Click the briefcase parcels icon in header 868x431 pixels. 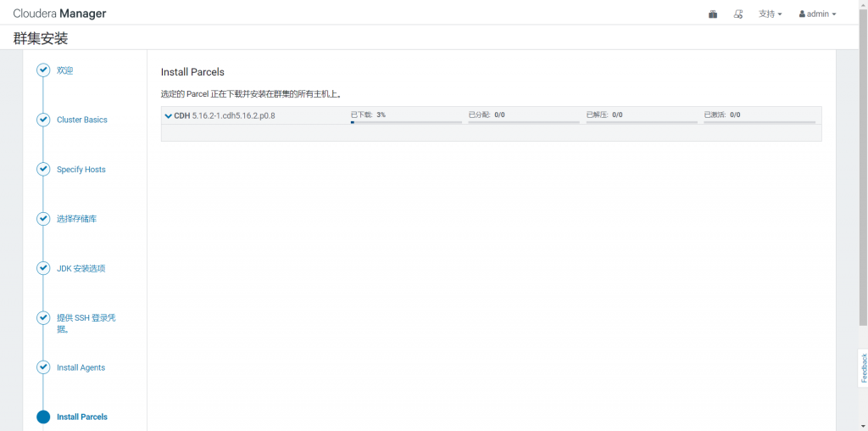pos(713,14)
